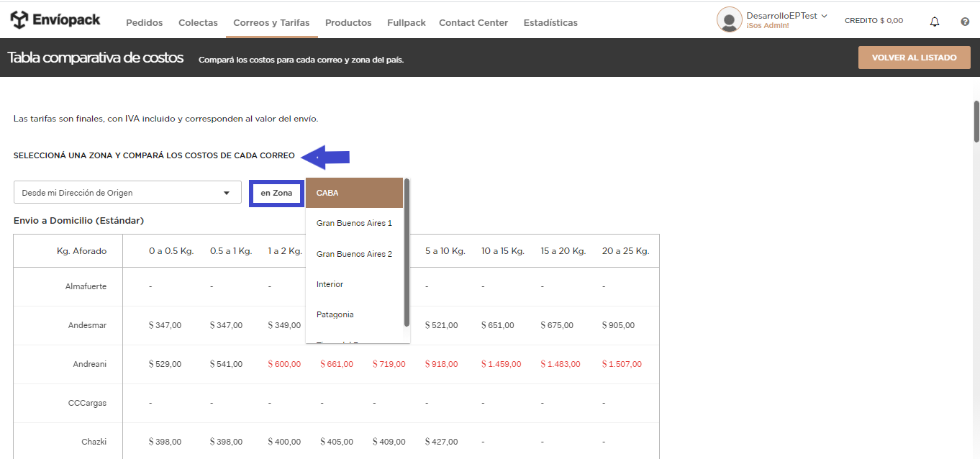Click Andreani red price $ 918,00
The height and width of the screenshot is (459, 980).
441,364
